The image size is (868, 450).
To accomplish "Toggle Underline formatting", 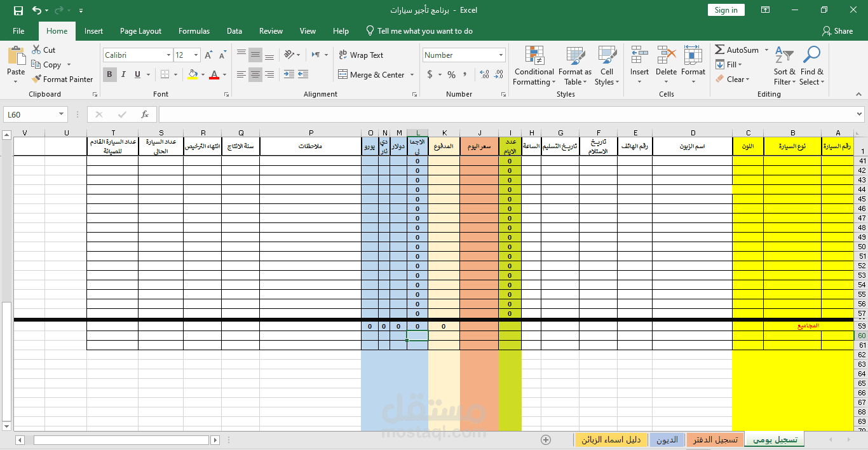I will [x=137, y=74].
